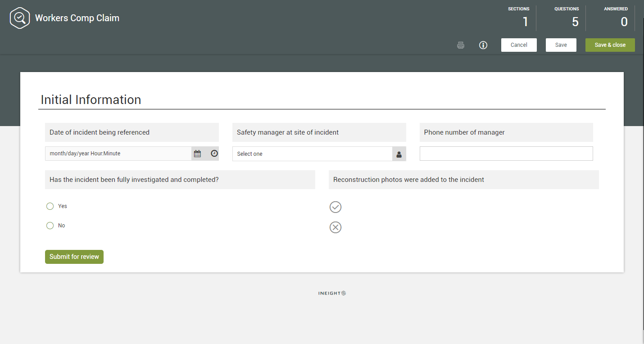This screenshot has width=644, height=344.
Task: Expand the Safety manager 'Select one' dropdown
Action: (312, 154)
